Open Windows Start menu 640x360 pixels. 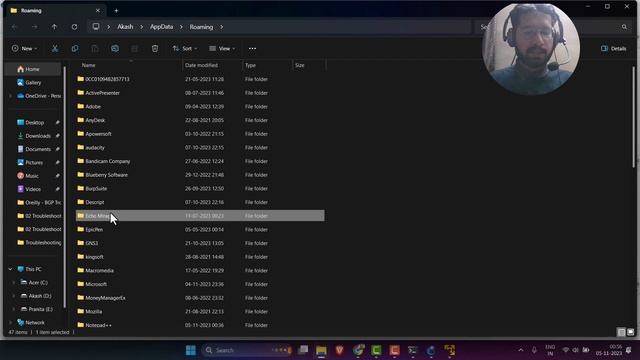[x=191, y=350]
